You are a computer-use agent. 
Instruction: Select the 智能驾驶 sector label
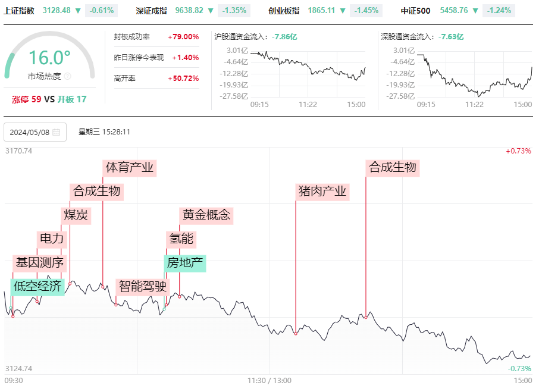pos(143,287)
